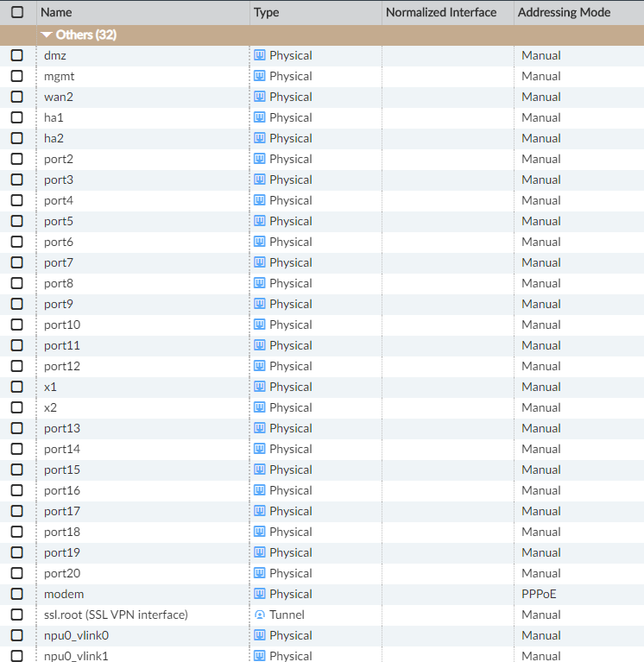644x662 pixels.
Task: Sort by Normalized Interface column header
Action: coord(441,12)
